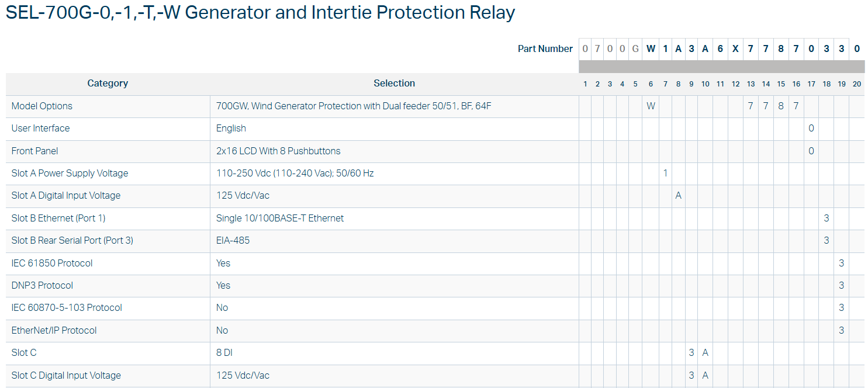Screen dimensions: 868x388
Task: Click '2x16 LCD With 8 Pushbuttons' value
Action: (278, 151)
